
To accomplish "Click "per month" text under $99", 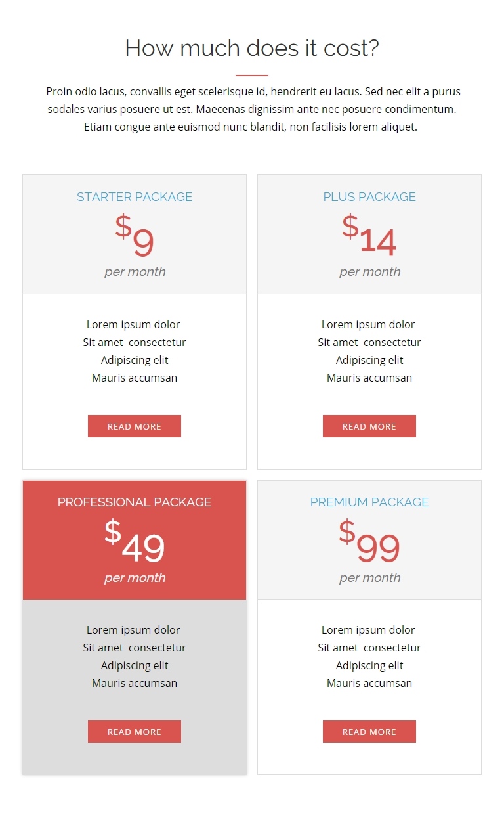I will (369, 577).
